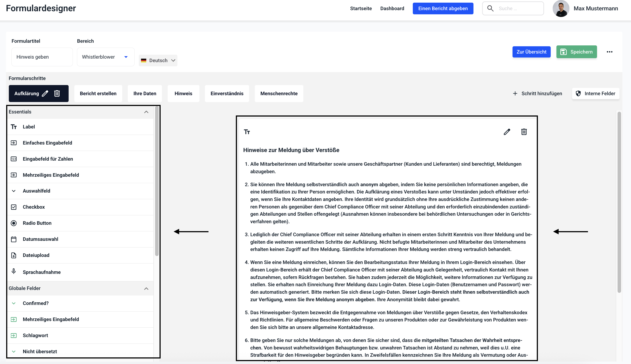Select the Sprachaufnahme microphone element

pos(41,272)
